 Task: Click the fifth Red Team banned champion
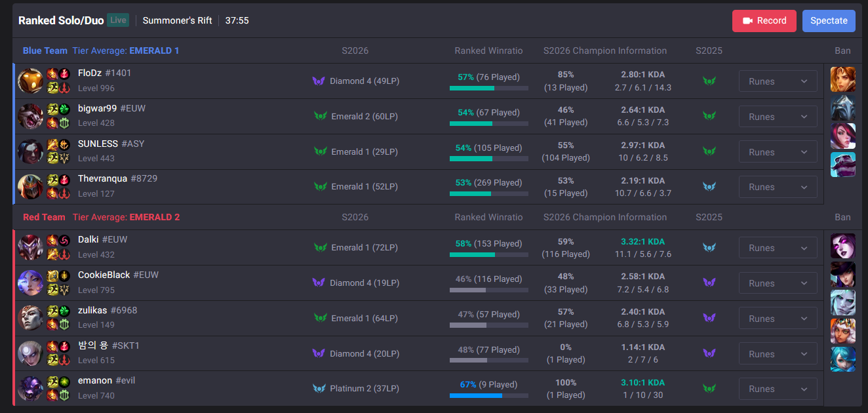[843, 359]
